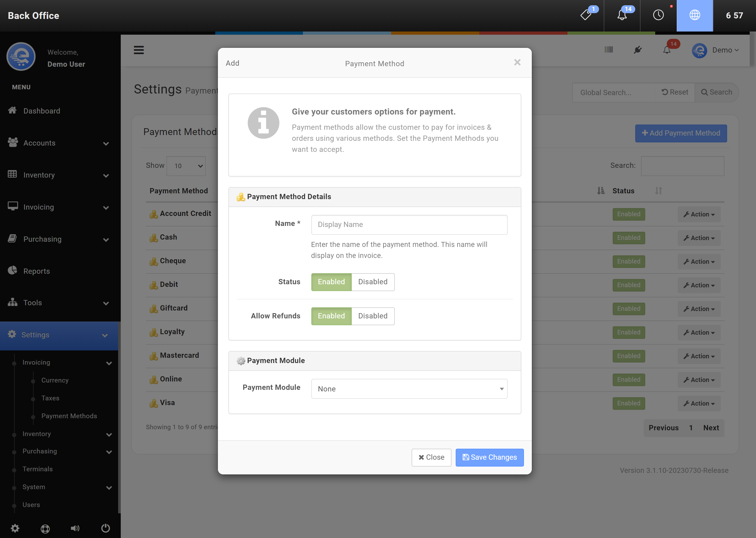Go to Taxes settings submenu

pos(50,398)
